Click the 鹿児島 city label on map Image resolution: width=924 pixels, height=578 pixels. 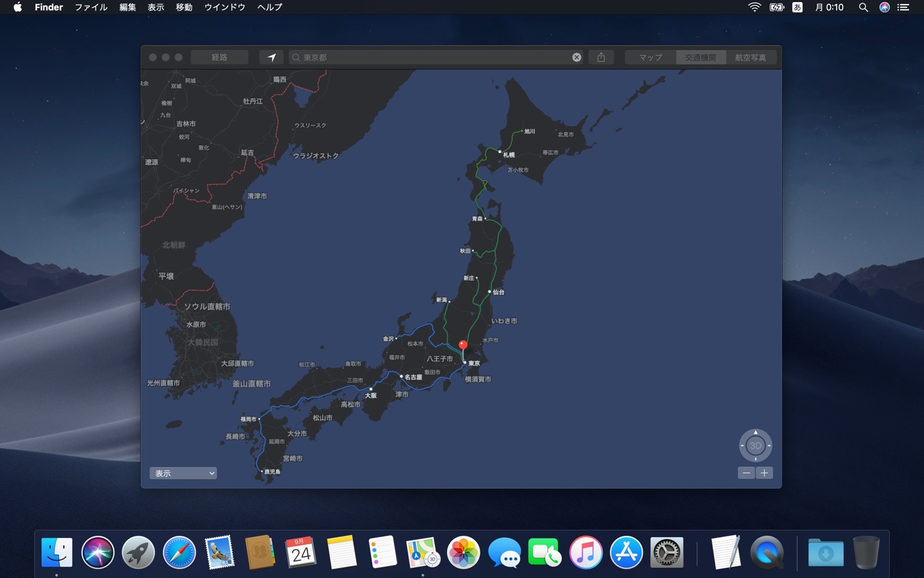pos(272,472)
